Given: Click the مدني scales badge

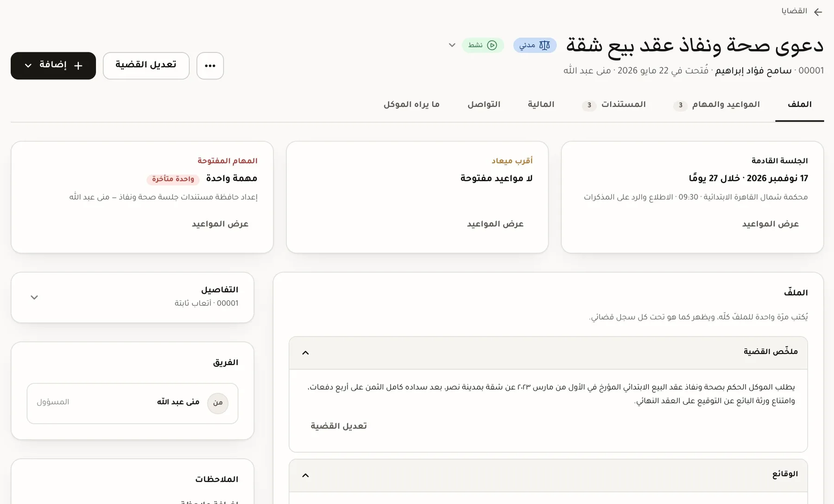Looking at the screenshot, I should (x=535, y=45).
